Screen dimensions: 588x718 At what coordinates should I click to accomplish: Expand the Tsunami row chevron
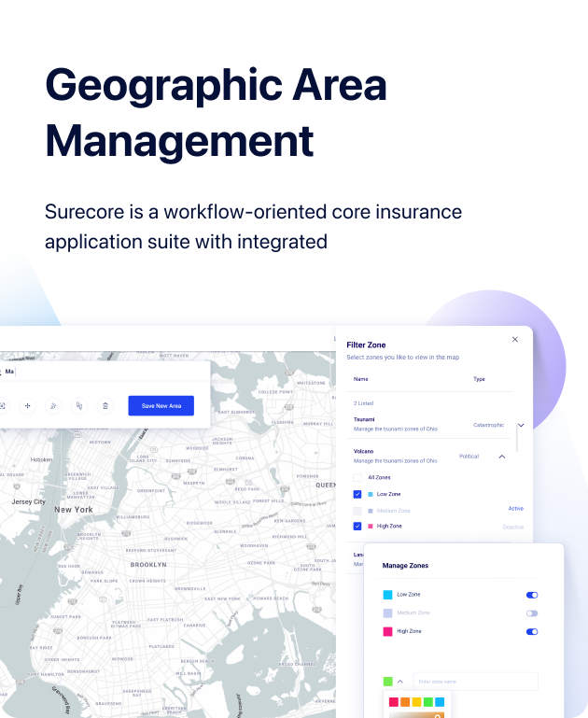521,426
